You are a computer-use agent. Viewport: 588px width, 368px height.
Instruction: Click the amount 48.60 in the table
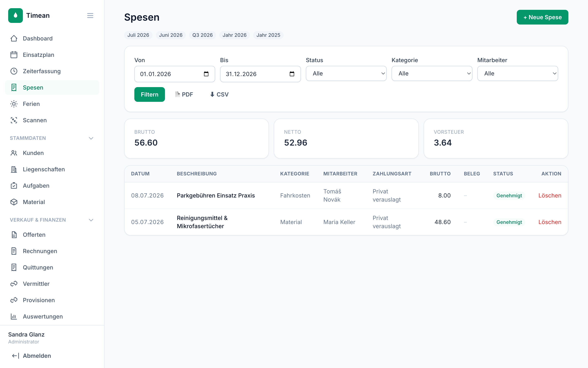point(442,222)
